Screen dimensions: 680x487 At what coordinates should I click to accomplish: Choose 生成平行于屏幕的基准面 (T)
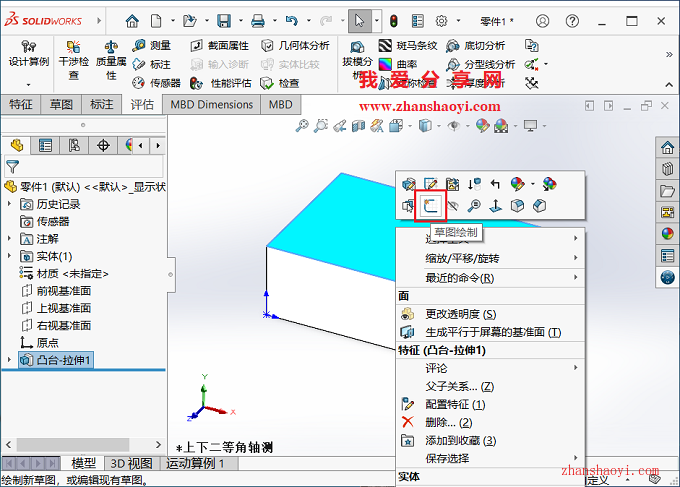click(490, 332)
